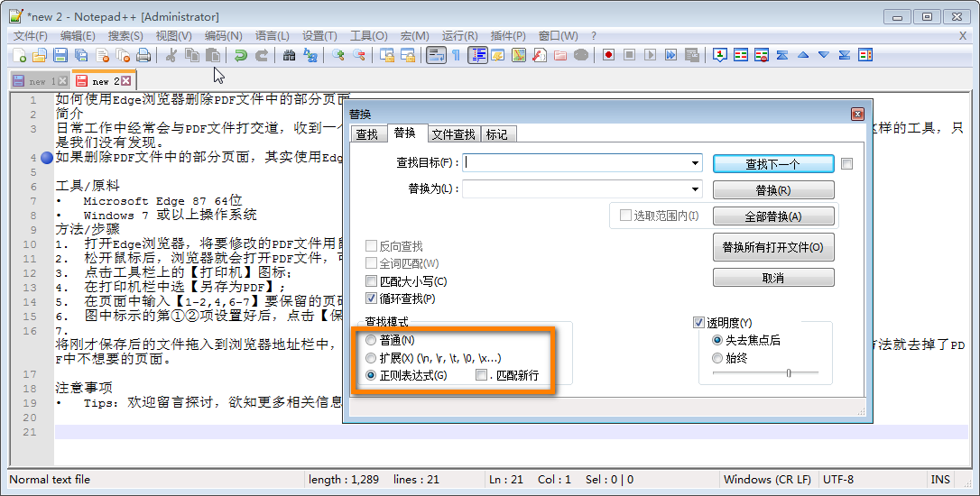Show all characters with the pilcrow icon
Viewport: 980px width, 496px height.
pos(457,56)
